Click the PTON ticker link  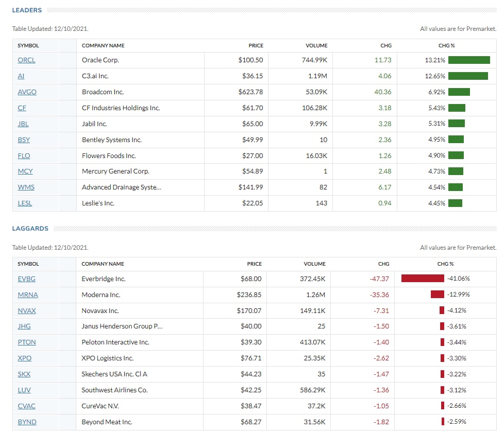[x=27, y=342]
